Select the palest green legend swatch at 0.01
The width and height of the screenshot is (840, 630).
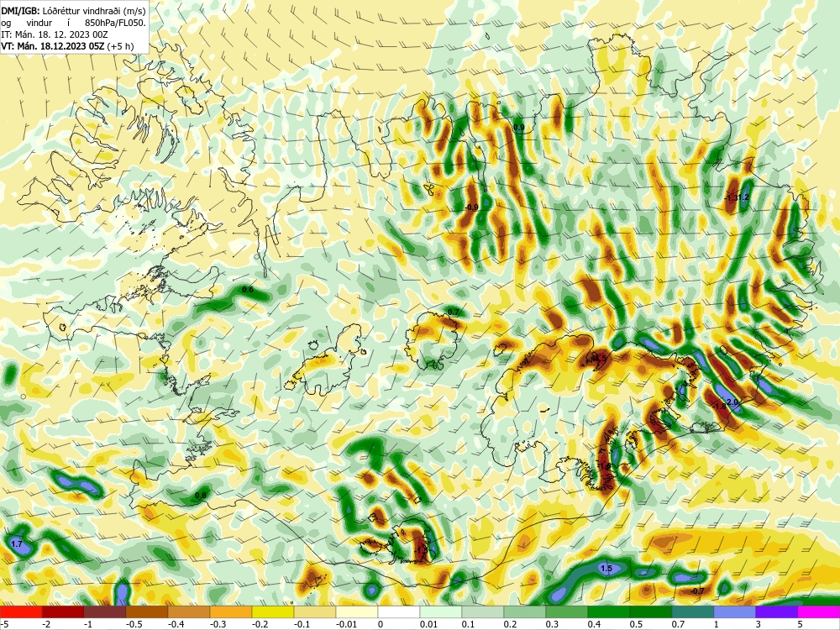[x=441, y=612]
